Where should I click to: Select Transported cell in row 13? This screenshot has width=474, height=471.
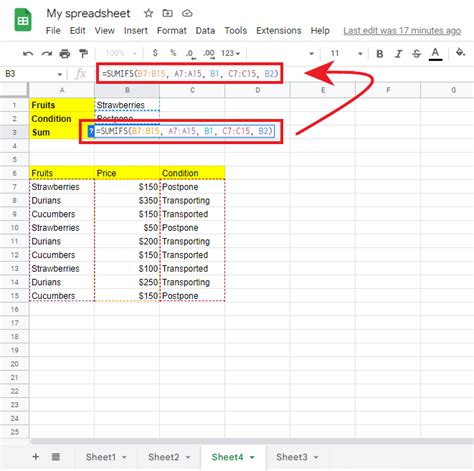pos(192,269)
